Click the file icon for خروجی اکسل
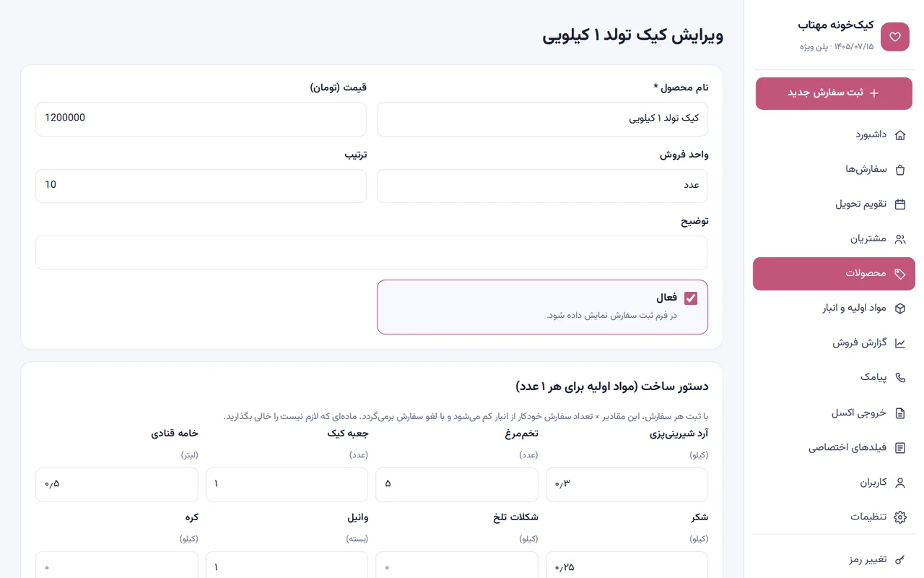 [900, 413]
